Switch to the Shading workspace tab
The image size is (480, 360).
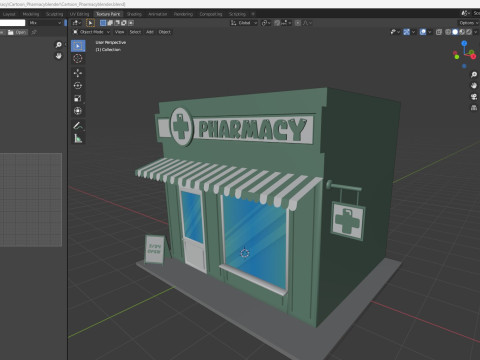pos(134,14)
